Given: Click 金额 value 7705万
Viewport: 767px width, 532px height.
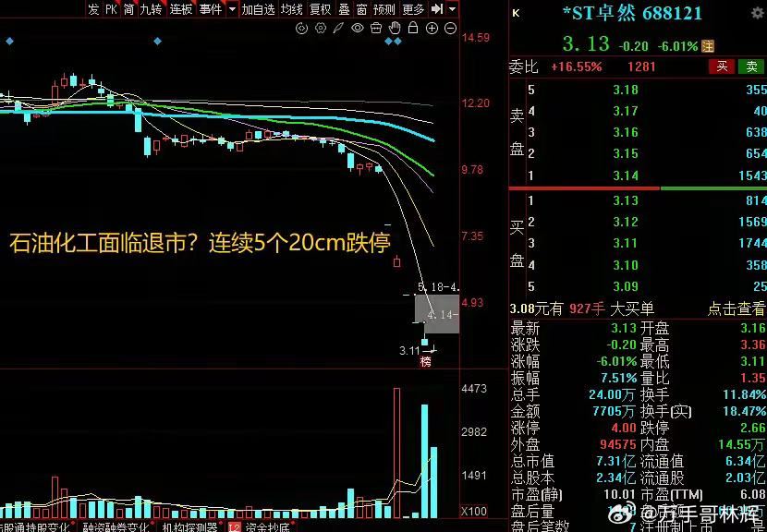Looking at the screenshot, I should pyautogui.click(x=615, y=411).
